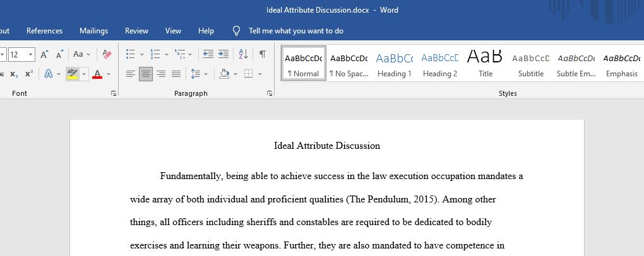The width and height of the screenshot is (644, 256).
Task: Apply the Title style
Action: click(485, 63)
